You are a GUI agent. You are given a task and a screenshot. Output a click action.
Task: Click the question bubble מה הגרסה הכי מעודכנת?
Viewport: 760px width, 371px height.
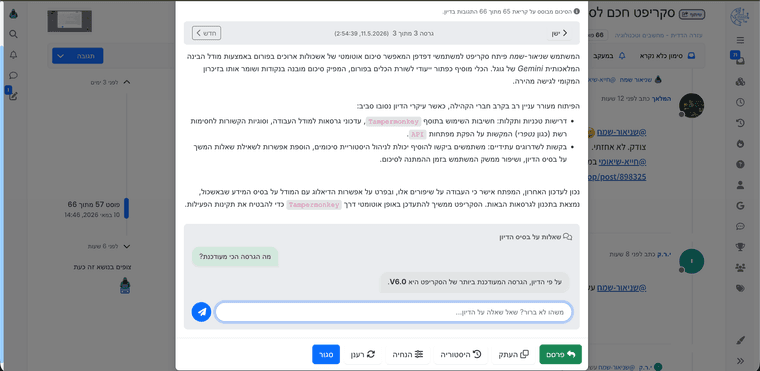(x=235, y=257)
